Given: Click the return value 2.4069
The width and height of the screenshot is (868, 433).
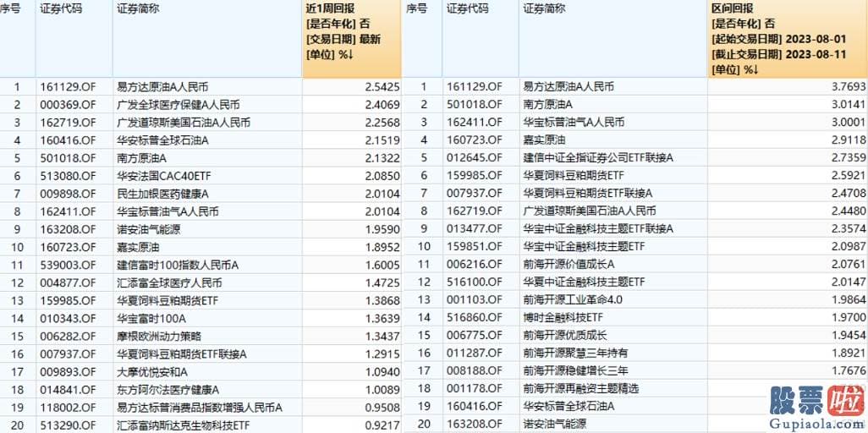Looking at the screenshot, I should coord(382,104).
